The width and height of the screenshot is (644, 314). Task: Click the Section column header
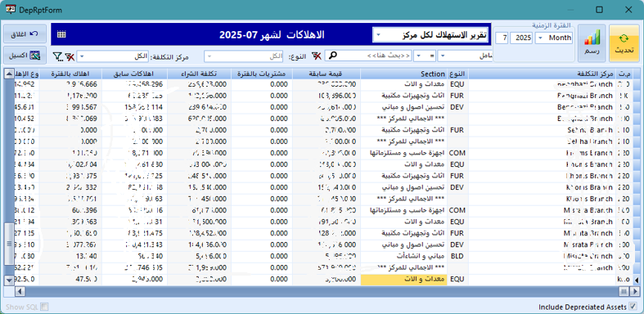click(x=403, y=74)
